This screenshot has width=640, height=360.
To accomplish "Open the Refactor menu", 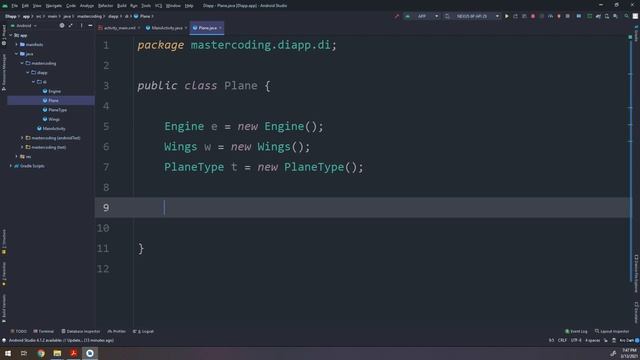I will pos(105,6).
